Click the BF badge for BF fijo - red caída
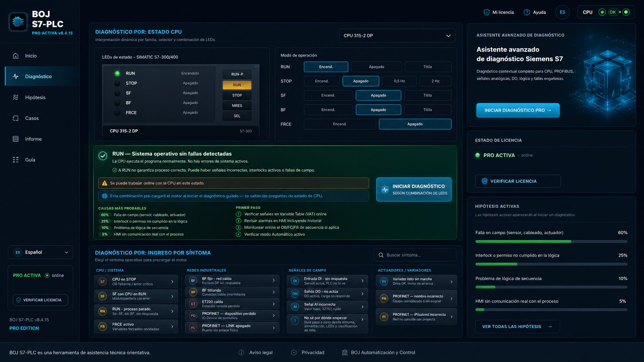The height and width of the screenshot is (362, 644). pyautogui.click(x=193, y=280)
